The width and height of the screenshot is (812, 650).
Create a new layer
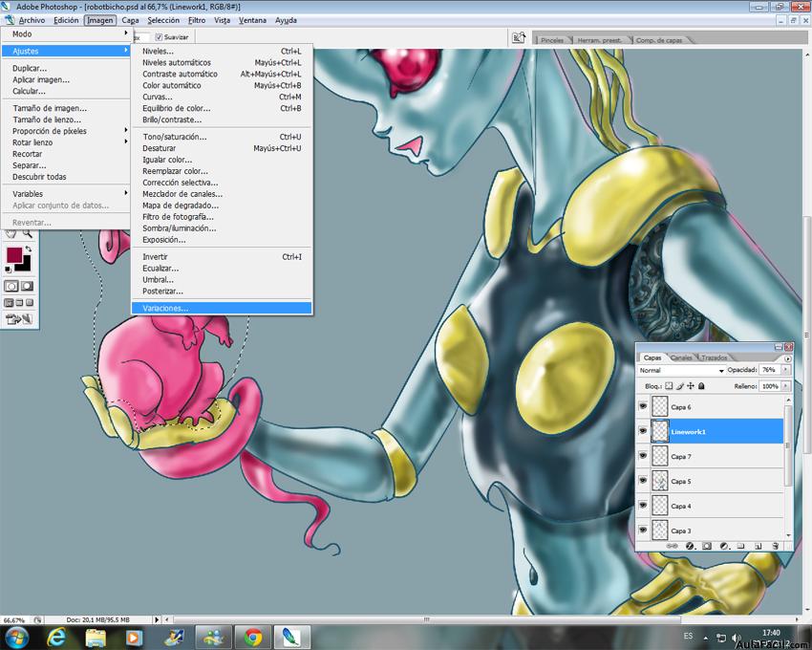[759, 546]
